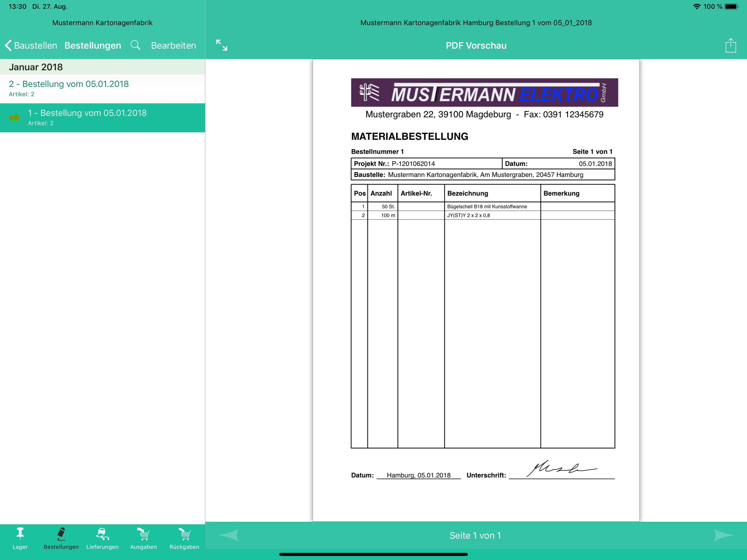Go back to Baustellen
This screenshot has width=747, height=560.
coord(31,46)
